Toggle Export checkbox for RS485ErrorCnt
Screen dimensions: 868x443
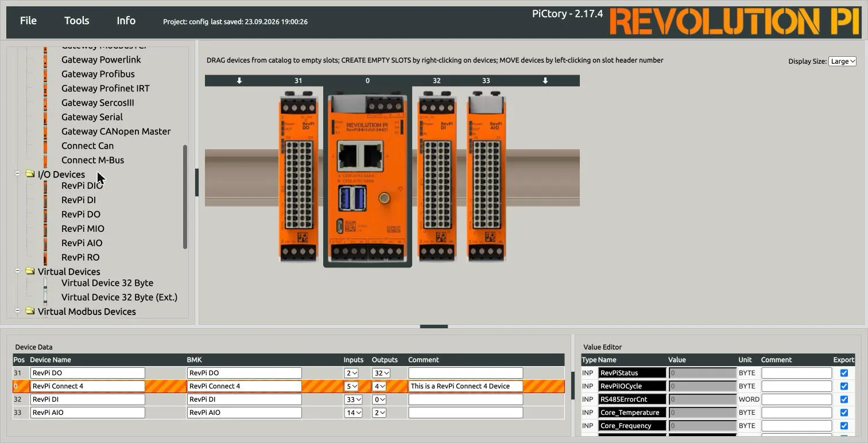tap(844, 399)
